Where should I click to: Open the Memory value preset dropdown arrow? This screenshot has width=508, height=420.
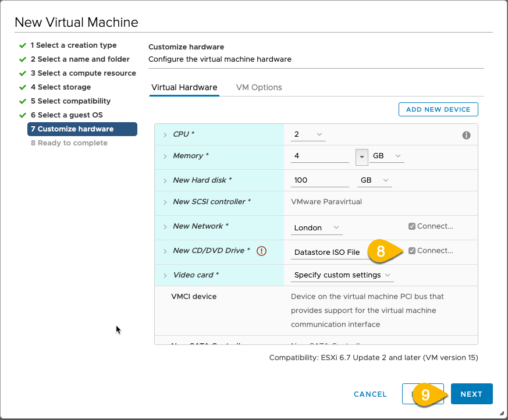pyautogui.click(x=361, y=157)
